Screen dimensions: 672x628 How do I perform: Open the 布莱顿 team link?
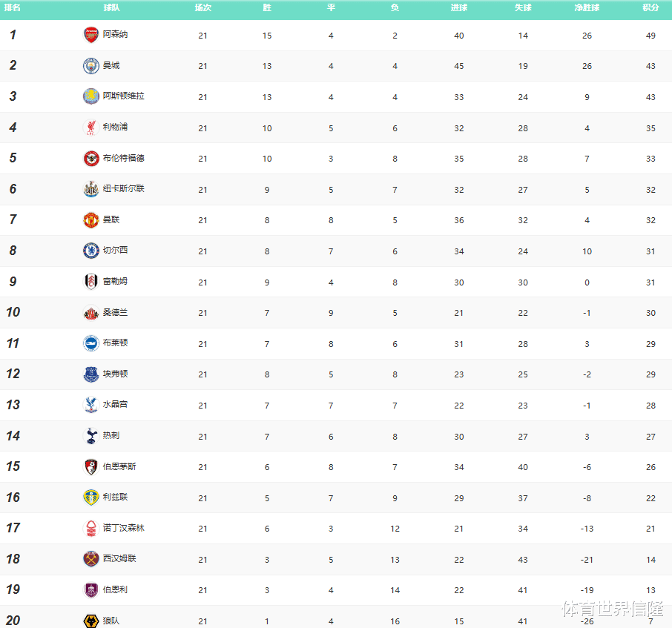click(x=115, y=343)
